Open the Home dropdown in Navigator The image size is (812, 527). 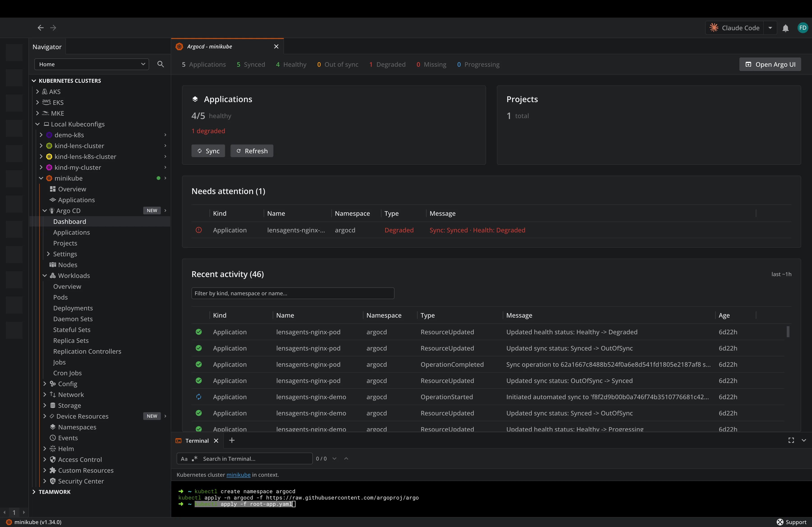click(91, 64)
